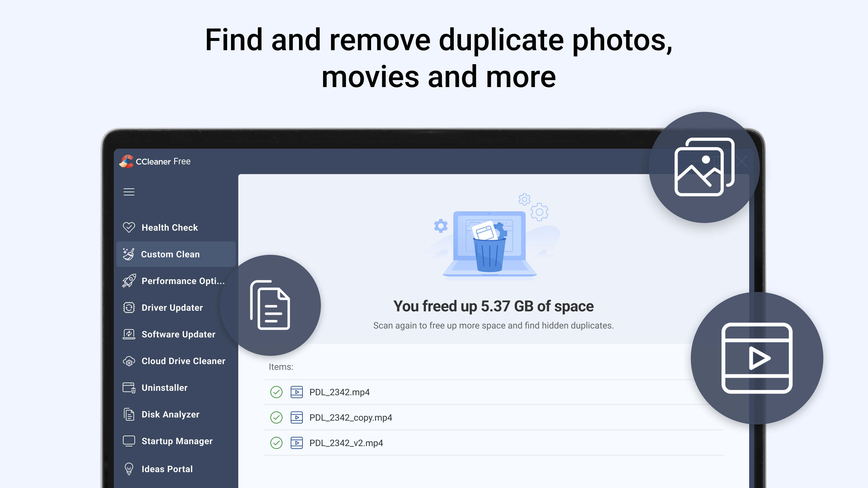868x488 pixels.
Task: Open the video icon beside PDL_2342.mp4
Action: point(297,392)
